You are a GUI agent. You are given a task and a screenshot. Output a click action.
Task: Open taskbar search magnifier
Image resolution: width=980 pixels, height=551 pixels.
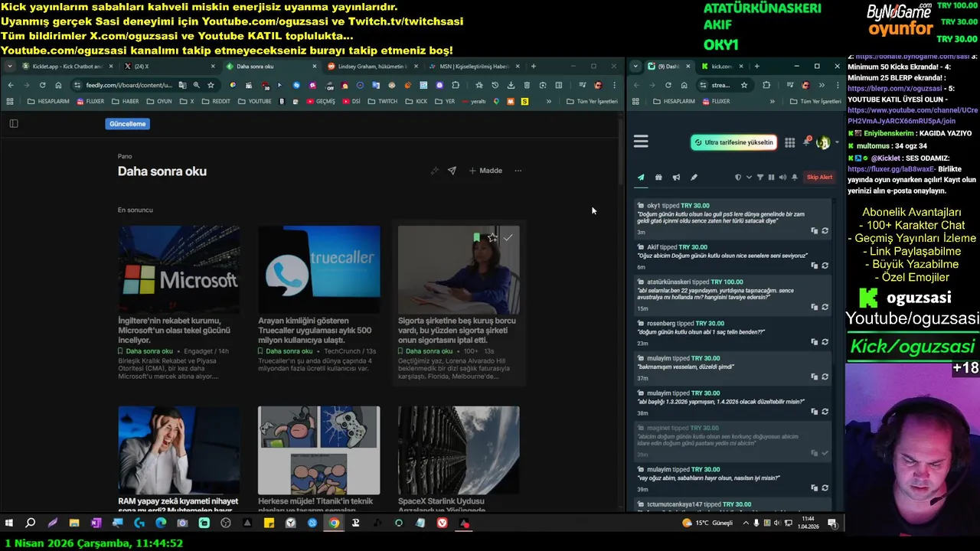point(31,523)
